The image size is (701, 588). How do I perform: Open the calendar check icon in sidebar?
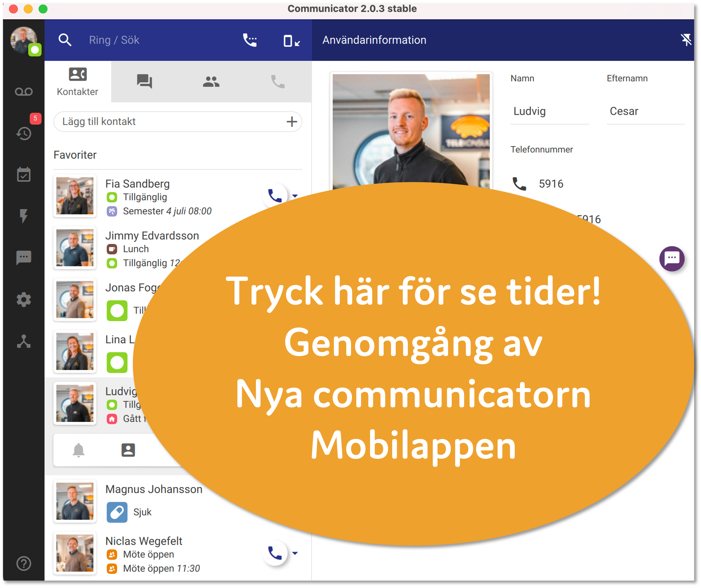point(24,174)
